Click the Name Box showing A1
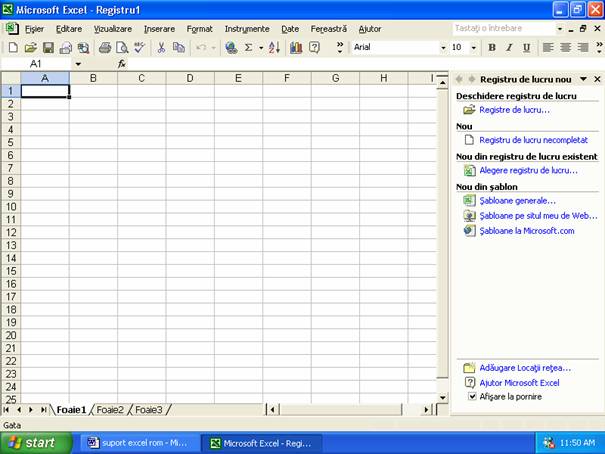This screenshot has width=605, height=454. pos(36,63)
